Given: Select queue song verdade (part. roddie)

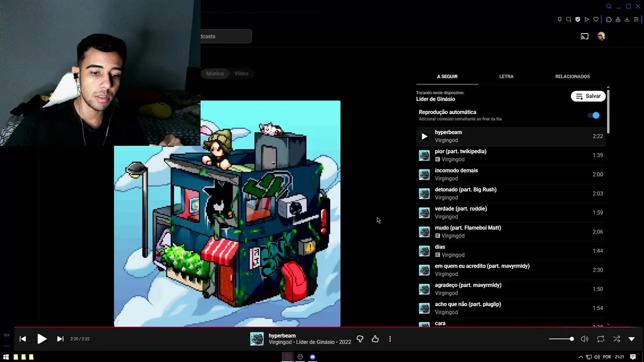Looking at the screenshot, I should [x=511, y=213].
